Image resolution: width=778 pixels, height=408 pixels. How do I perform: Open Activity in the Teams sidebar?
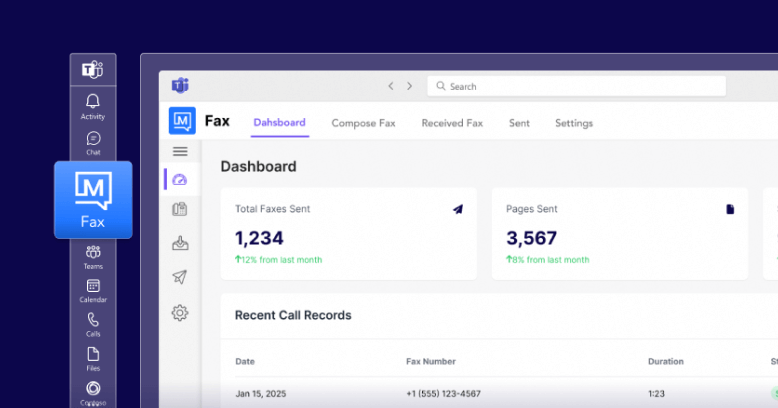(93, 106)
